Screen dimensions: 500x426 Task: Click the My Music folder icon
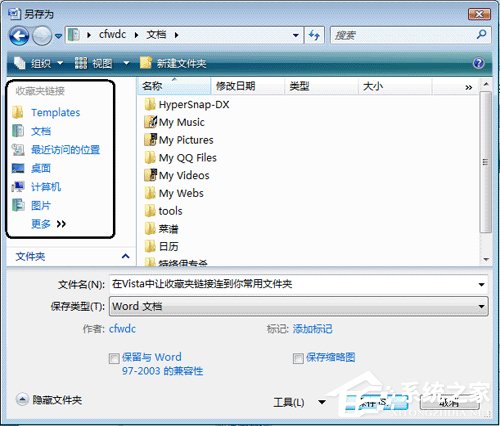[150, 122]
